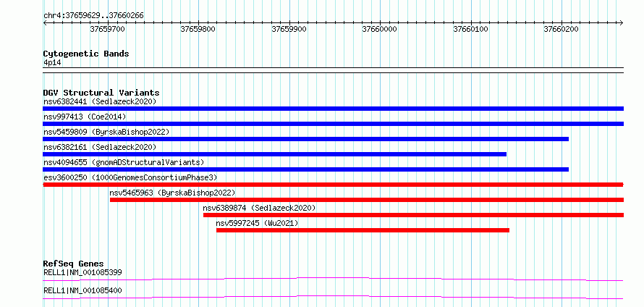Click the blue bar for nsv6382161
This screenshot has width=644, height=307.
(x=275, y=154)
